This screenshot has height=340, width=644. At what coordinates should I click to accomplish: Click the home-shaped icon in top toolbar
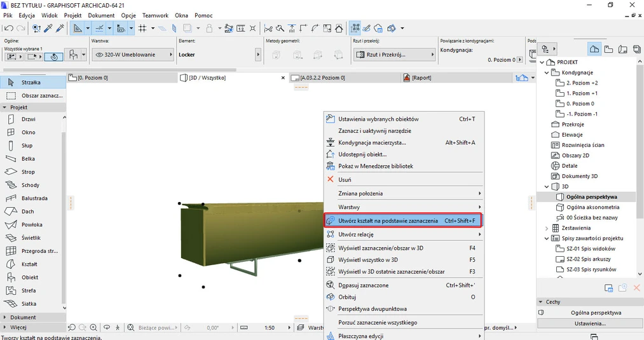[339, 29]
